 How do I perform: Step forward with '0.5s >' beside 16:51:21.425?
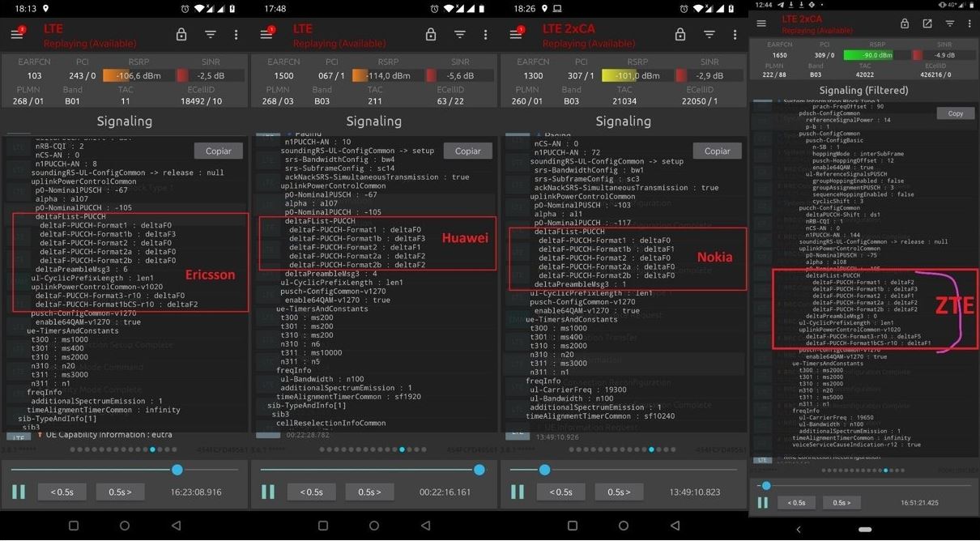tap(842, 502)
